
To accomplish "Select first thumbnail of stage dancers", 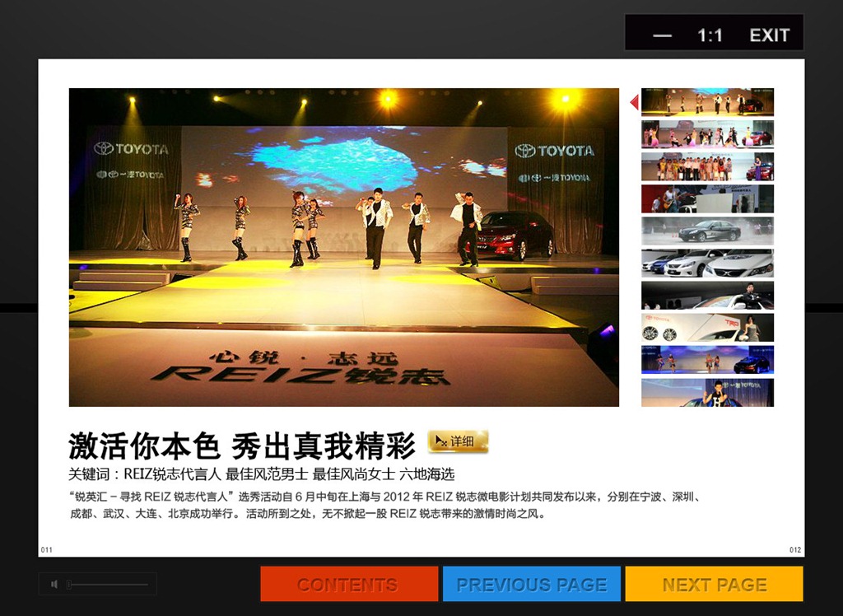I will 707,101.
